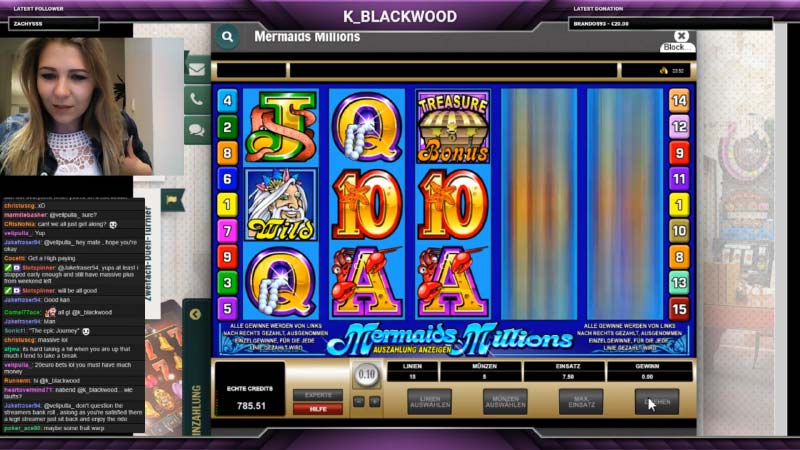Open the envelope mail icon
The image size is (800, 450).
[x=197, y=69]
